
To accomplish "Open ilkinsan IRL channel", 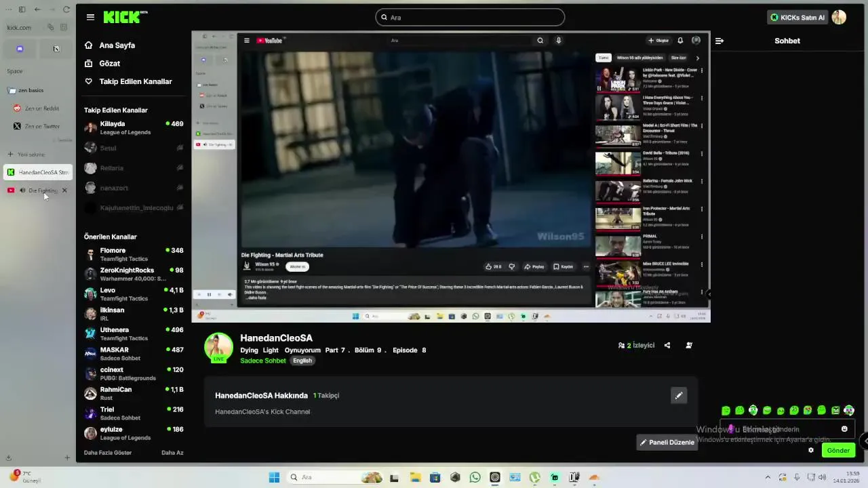I will 134,314.
